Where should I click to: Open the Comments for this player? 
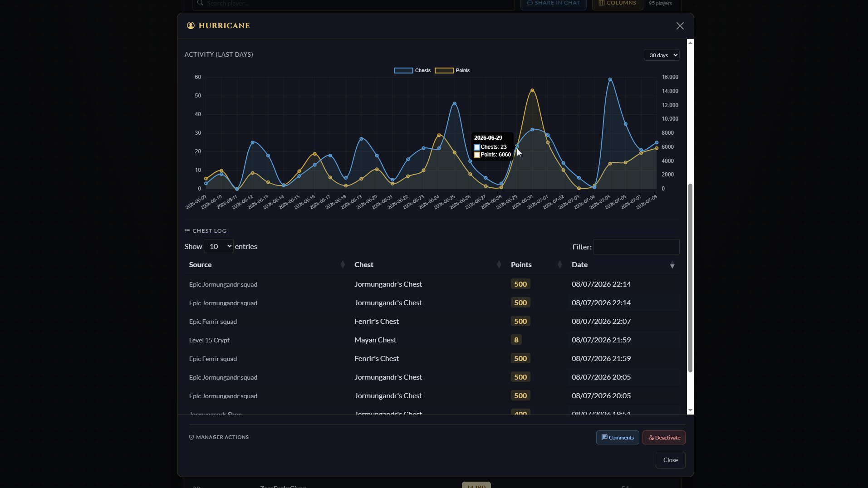[618, 438]
